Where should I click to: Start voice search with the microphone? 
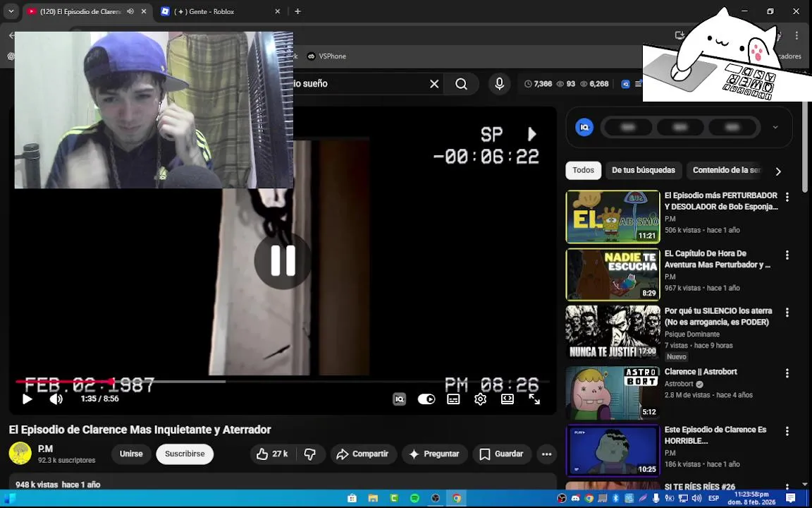coord(500,84)
